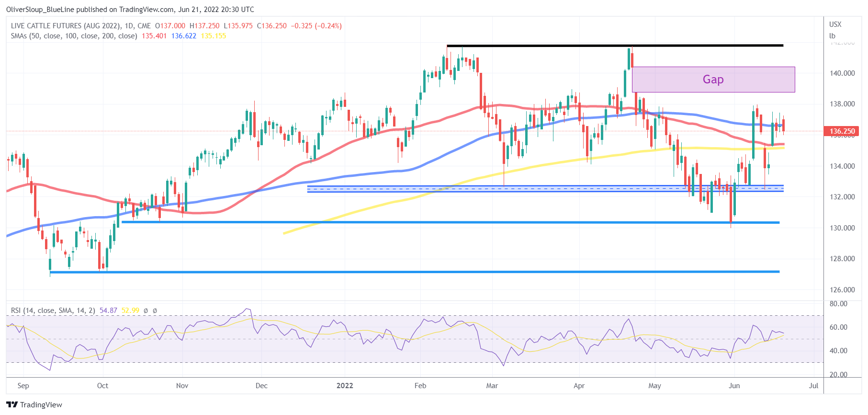This screenshot has width=868, height=415.
Task: Click the 138.000 price axis level
Action: (842, 104)
